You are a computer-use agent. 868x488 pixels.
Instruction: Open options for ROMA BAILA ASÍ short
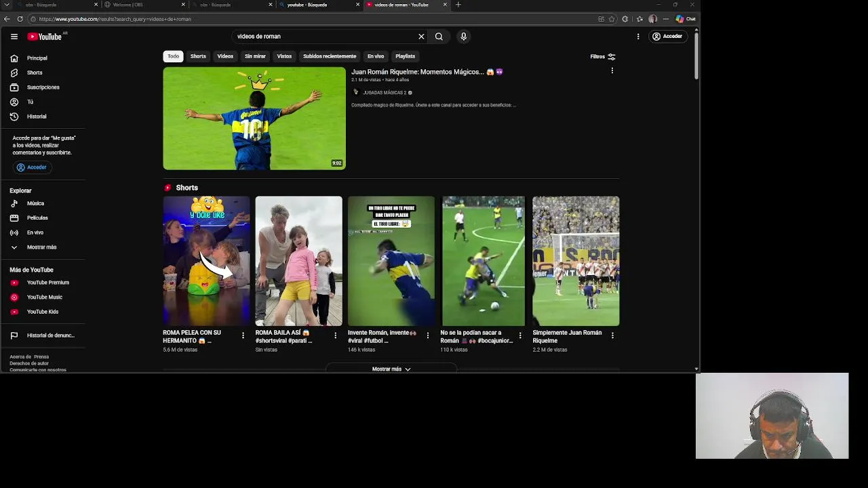(335, 335)
